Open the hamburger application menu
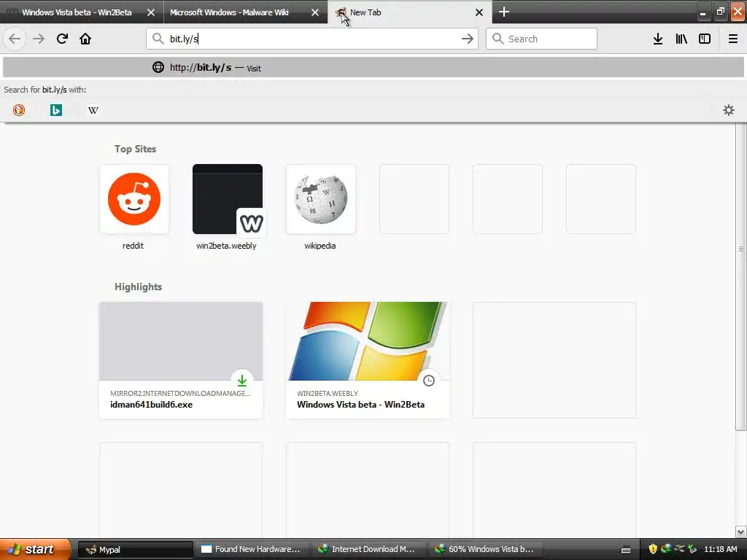The width and height of the screenshot is (747, 560). pyautogui.click(x=732, y=39)
